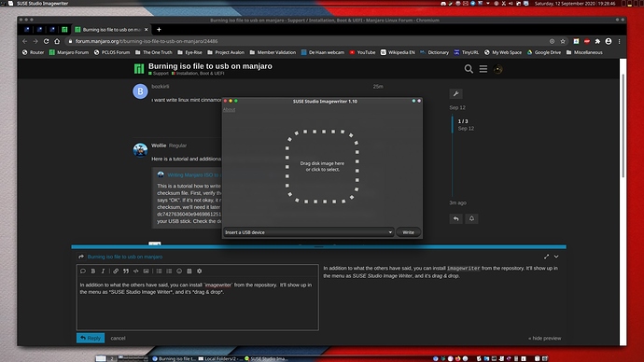The width and height of the screenshot is (644, 362).
Task: Click the Write button in Imagewriter
Action: coord(408,232)
